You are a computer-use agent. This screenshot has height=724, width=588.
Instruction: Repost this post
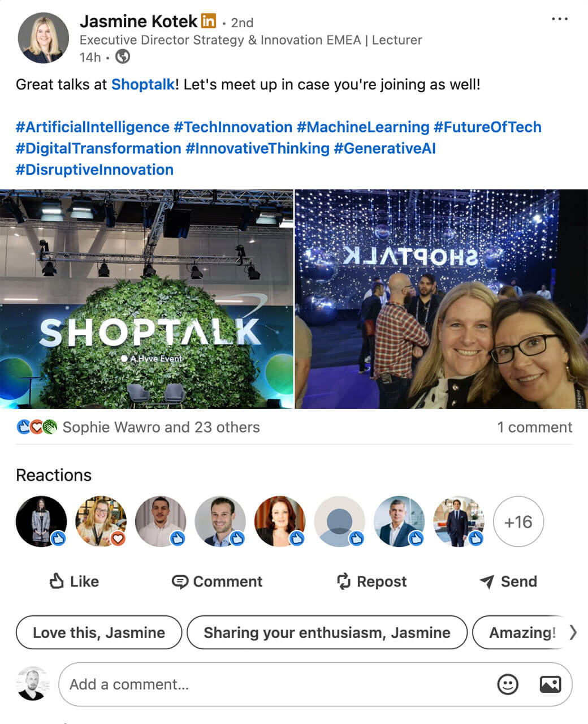point(371,581)
